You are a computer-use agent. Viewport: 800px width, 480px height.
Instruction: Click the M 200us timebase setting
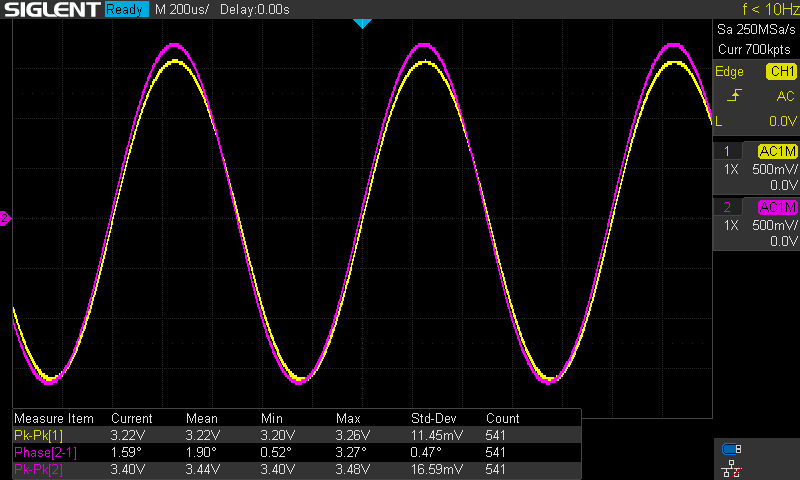pyautogui.click(x=185, y=10)
